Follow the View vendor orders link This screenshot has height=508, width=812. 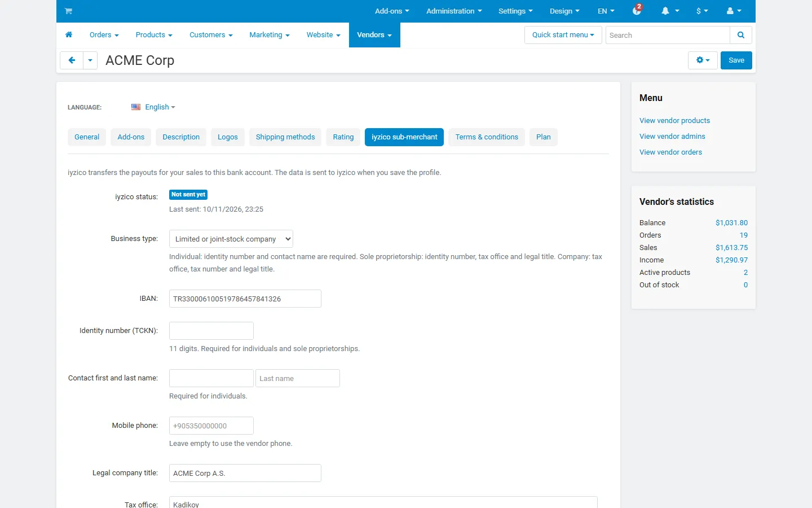click(x=670, y=152)
